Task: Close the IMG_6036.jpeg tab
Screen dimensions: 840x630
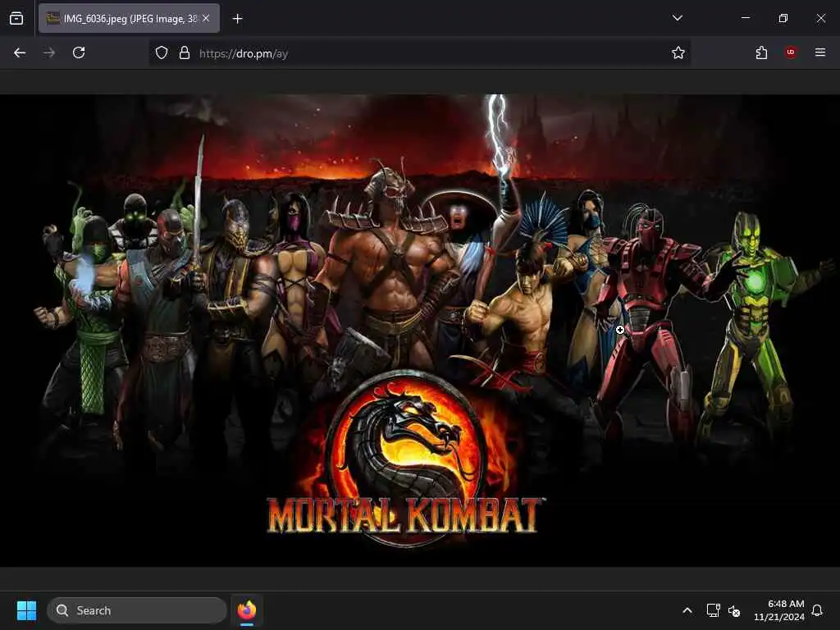Action: click(206, 18)
